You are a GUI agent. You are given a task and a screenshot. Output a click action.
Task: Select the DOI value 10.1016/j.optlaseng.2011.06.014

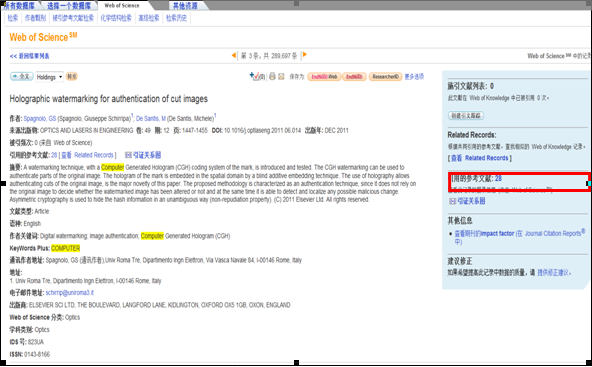tap(262, 131)
